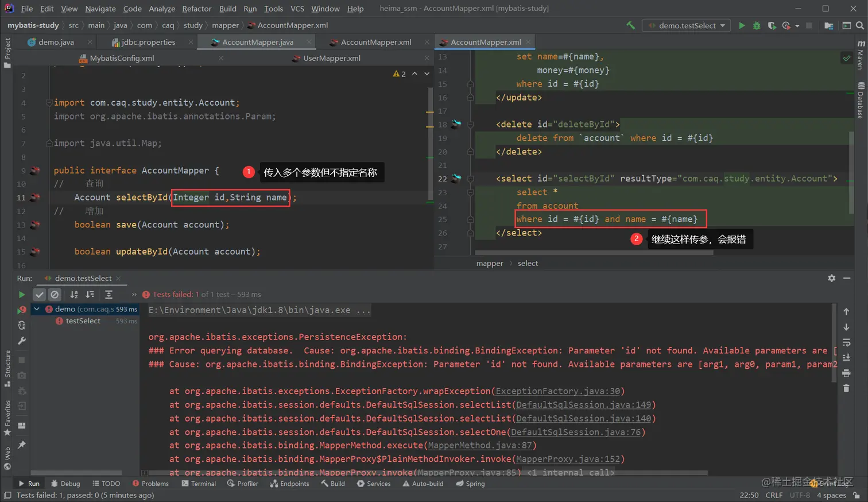Print the console output
This screenshot has height=502, width=868.
point(846,373)
